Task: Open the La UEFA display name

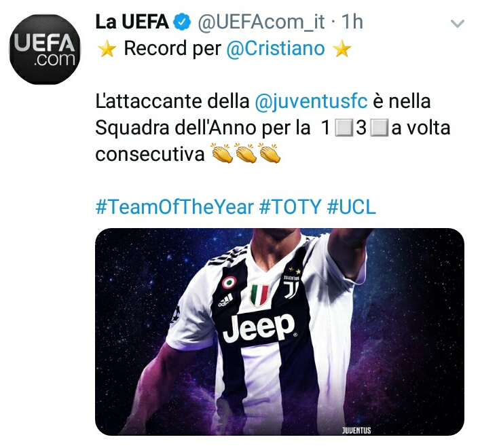Action: (132, 22)
